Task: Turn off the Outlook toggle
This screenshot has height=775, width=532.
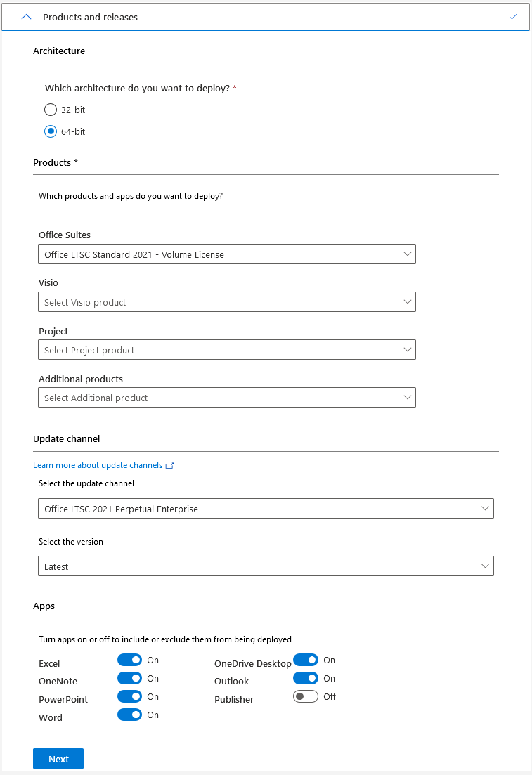Action: click(306, 679)
